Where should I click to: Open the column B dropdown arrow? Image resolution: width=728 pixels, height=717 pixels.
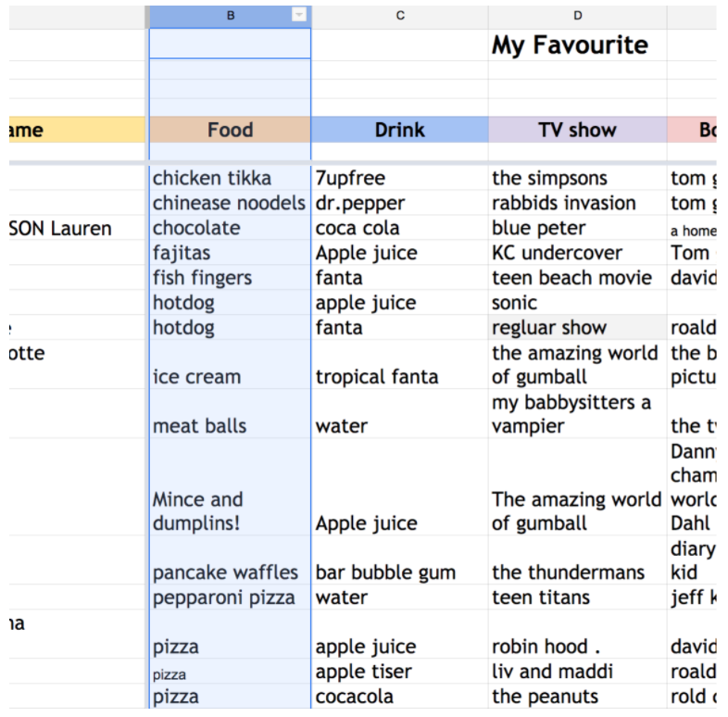pos(299,15)
